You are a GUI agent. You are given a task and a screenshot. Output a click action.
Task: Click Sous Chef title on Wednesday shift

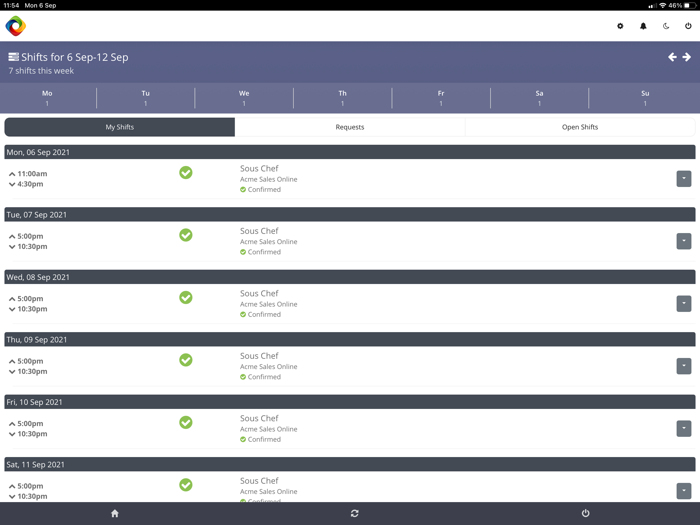point(259,293)
